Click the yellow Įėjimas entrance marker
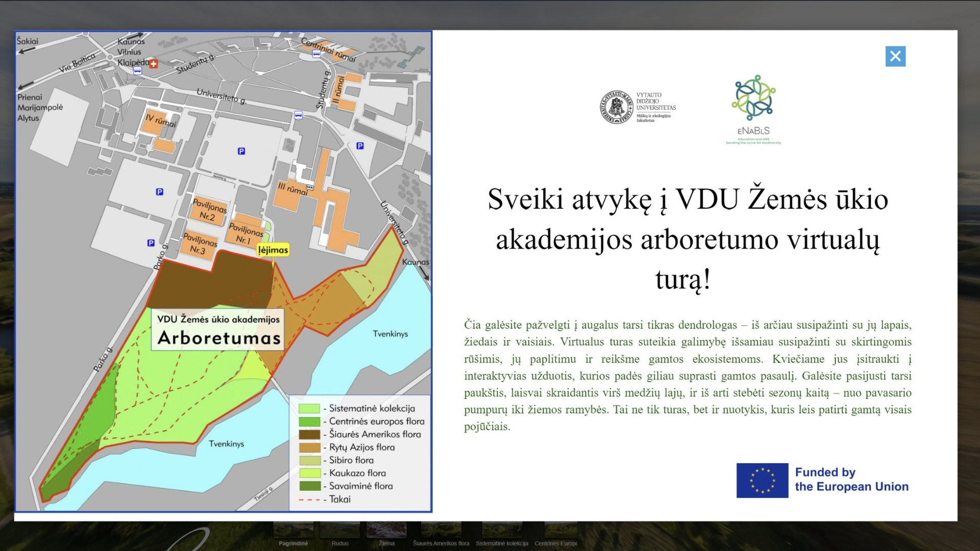This screenshot has width=980, height=551. point(273,249)
